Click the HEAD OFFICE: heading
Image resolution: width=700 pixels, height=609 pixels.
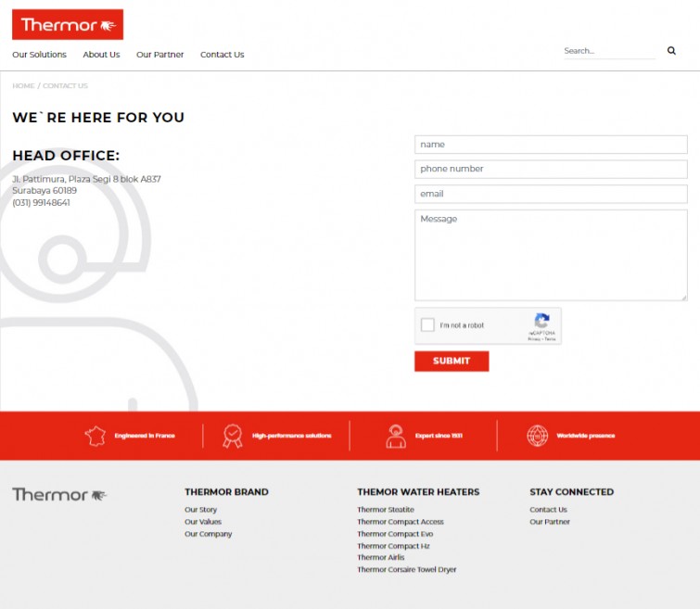click(66, 156)
